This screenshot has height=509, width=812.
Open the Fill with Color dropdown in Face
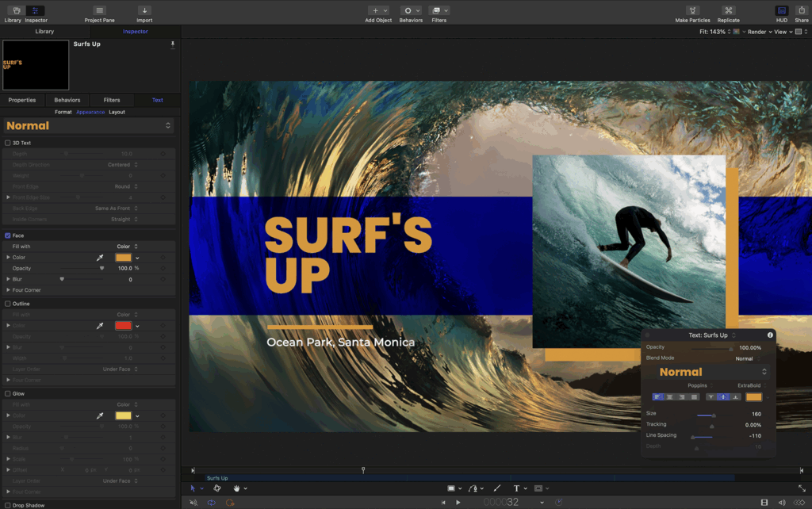[x=127, y=247]
